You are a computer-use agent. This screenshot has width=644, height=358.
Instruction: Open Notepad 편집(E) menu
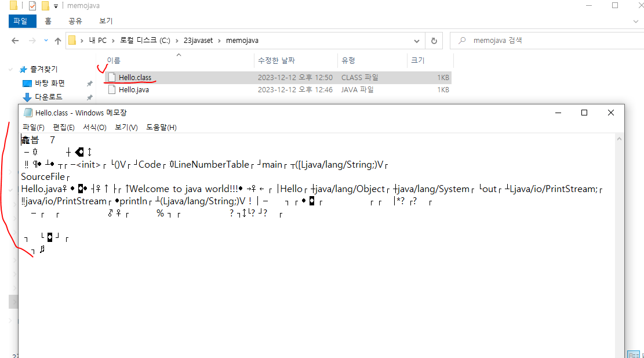(x=64, y=128)
